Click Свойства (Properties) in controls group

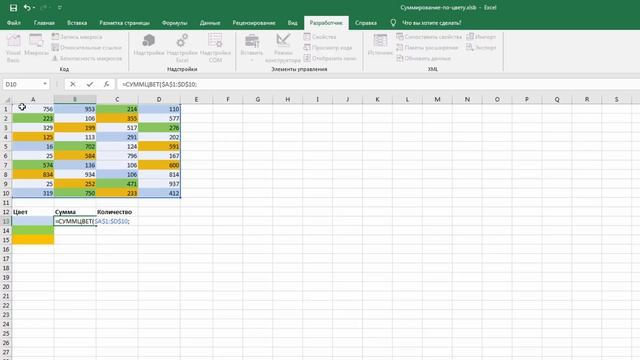coord(320,37)
